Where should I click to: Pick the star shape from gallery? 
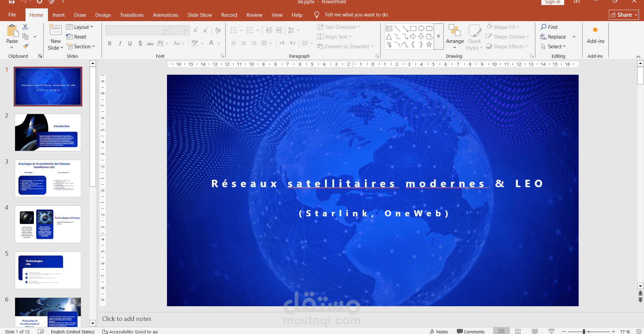click(x=429, y=45)
